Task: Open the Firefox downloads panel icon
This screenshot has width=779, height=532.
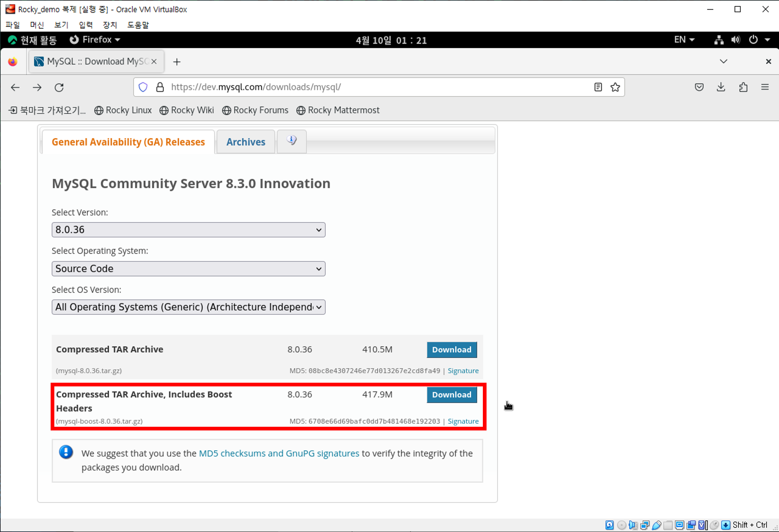Action: [x=721, y=87]
